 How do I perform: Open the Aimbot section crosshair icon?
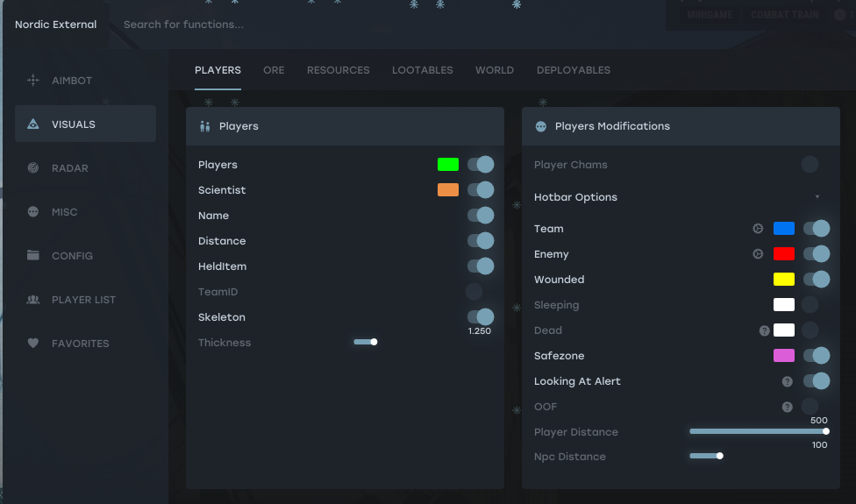[32, 80]
